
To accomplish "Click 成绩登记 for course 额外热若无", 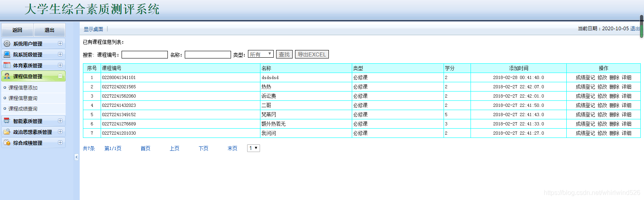I will [x=585, y=124].
